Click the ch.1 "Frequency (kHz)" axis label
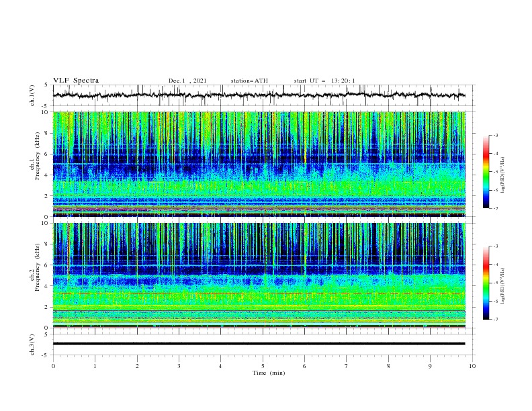The height and width of the screenshot is (411, 532). [38, 154]
